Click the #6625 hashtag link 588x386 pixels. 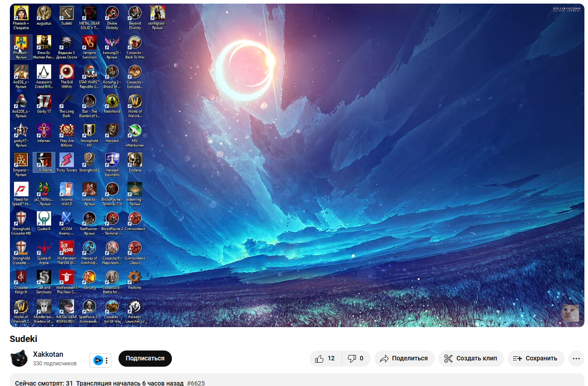196,383
